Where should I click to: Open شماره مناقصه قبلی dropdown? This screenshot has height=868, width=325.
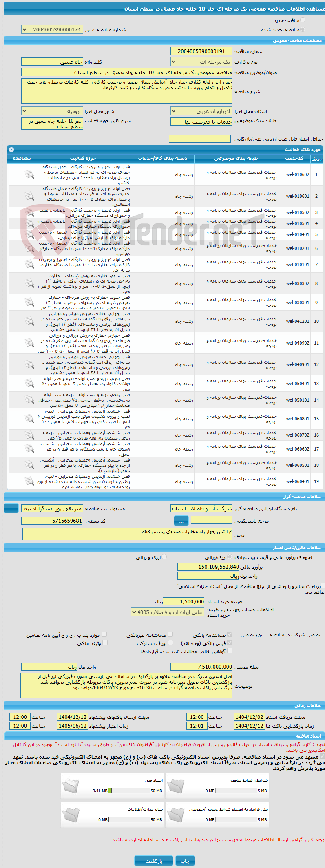[52, 30]
